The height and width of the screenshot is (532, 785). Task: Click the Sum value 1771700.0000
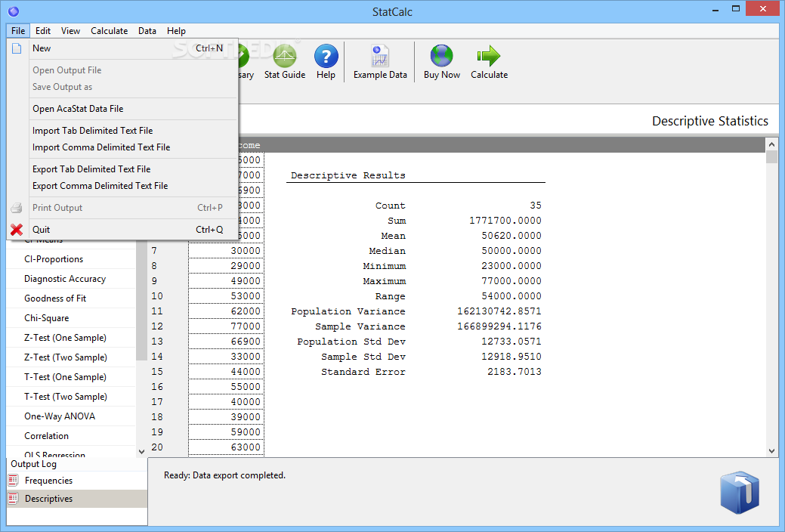[505, 221]
